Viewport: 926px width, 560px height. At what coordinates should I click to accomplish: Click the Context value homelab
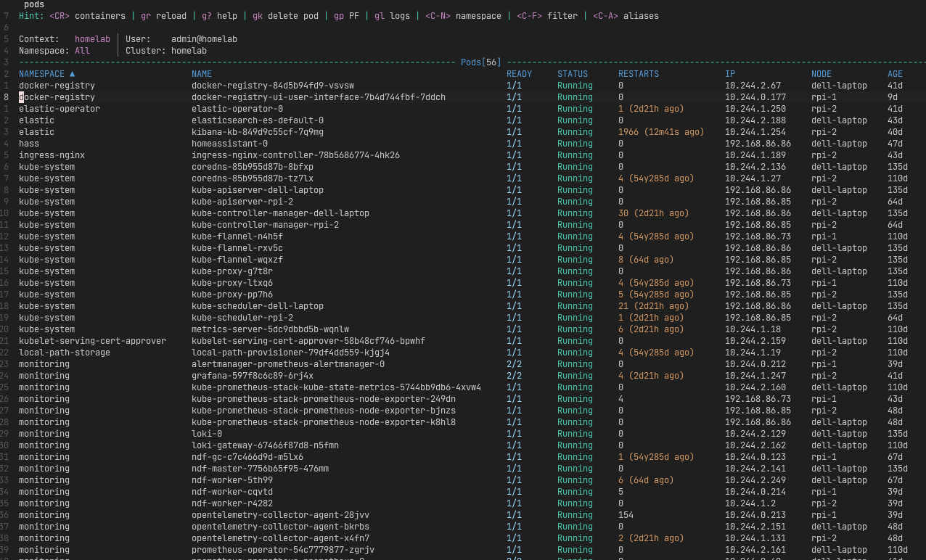[x=93, y=39]
